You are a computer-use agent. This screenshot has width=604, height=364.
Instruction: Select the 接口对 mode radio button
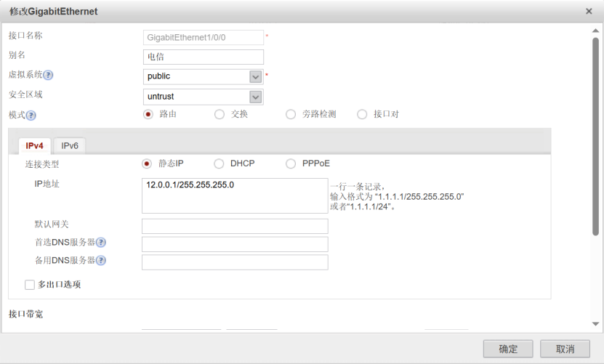[x=362, y=114]
